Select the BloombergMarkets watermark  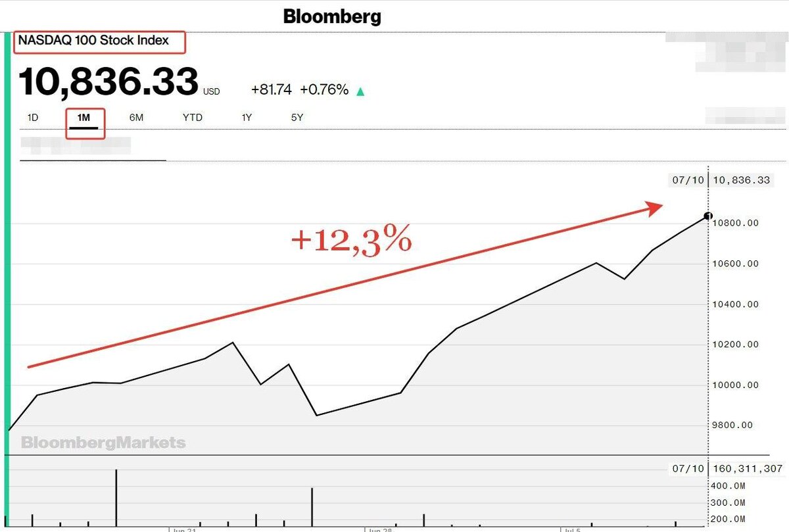(102, 443)
